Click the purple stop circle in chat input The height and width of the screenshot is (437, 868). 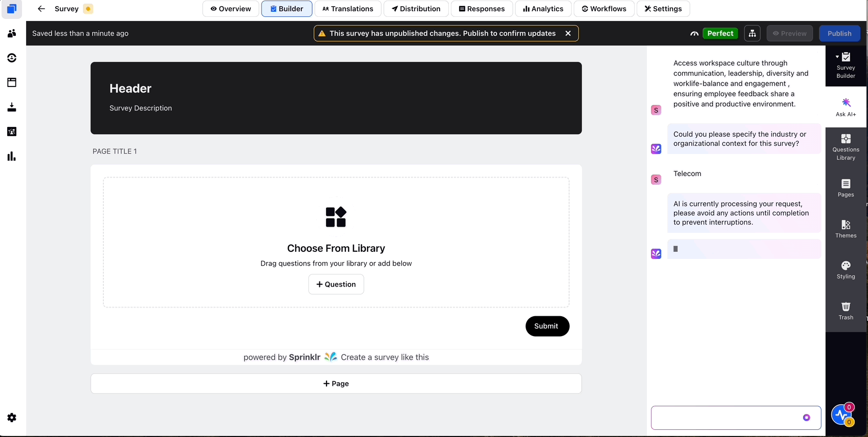point(807,418)
